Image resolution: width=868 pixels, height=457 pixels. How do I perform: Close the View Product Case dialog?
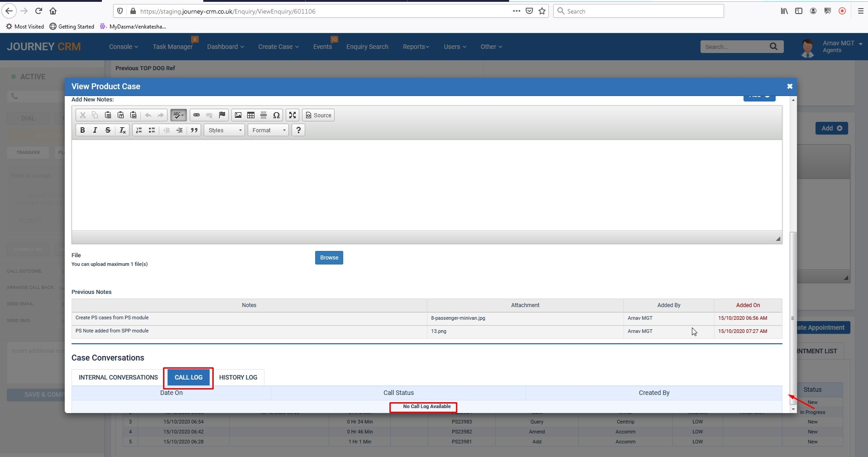click(x=790, y=86)
